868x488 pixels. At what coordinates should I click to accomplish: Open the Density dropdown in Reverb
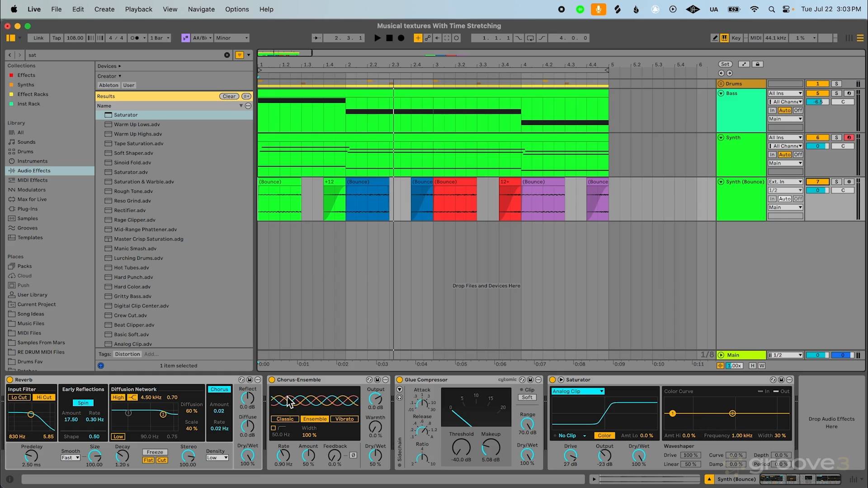coord(217,458)
